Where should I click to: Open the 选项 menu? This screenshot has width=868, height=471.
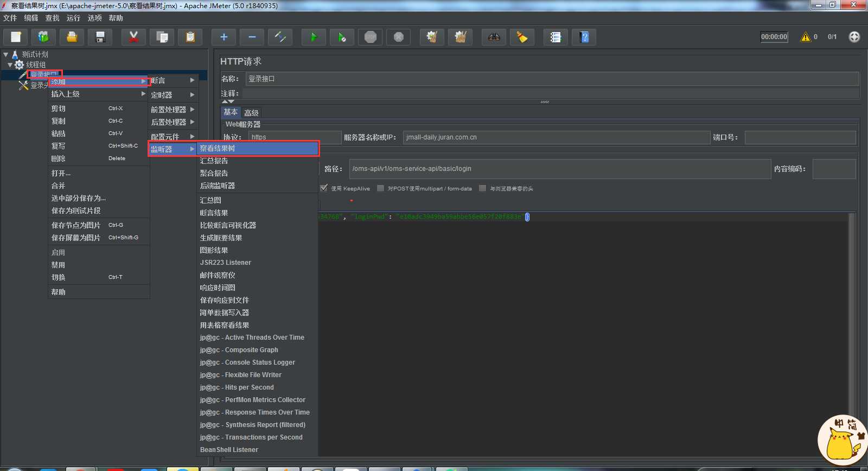tap(95, 18)
